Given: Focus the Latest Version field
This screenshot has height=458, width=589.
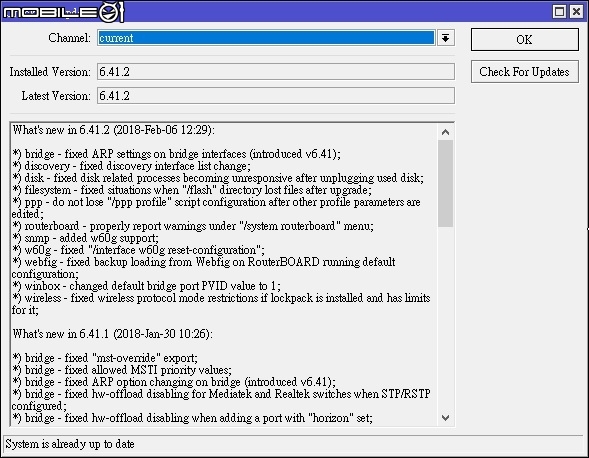Looking at the screenshot, I should (275, 96).
